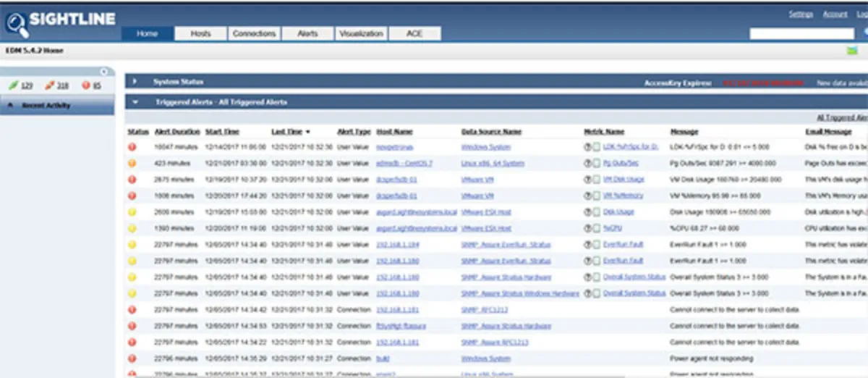This screenshot has width=868, height=378.
Task: Switch to the Hosts tab
Action: pos(200,33)
